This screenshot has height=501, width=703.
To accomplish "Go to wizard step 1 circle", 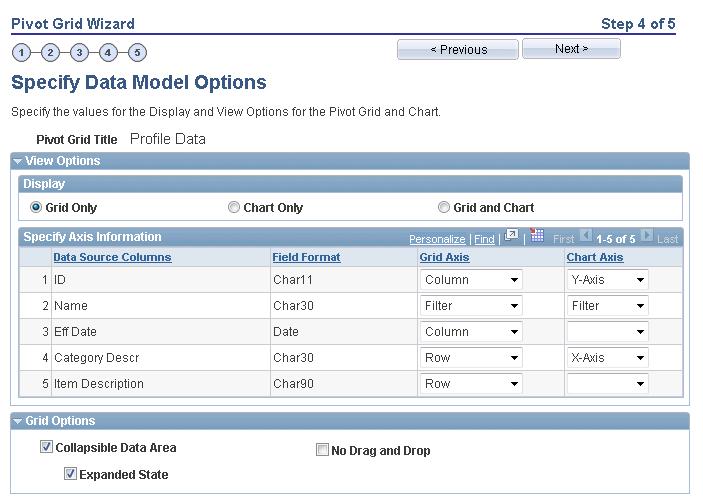I will (x=21, y=52).
